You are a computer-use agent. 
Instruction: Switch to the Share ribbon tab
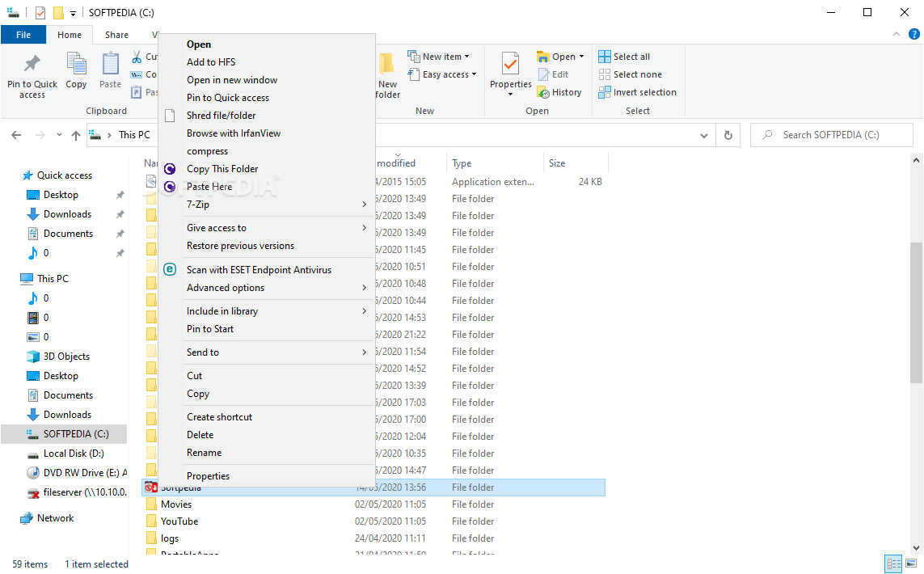(116, 35)
